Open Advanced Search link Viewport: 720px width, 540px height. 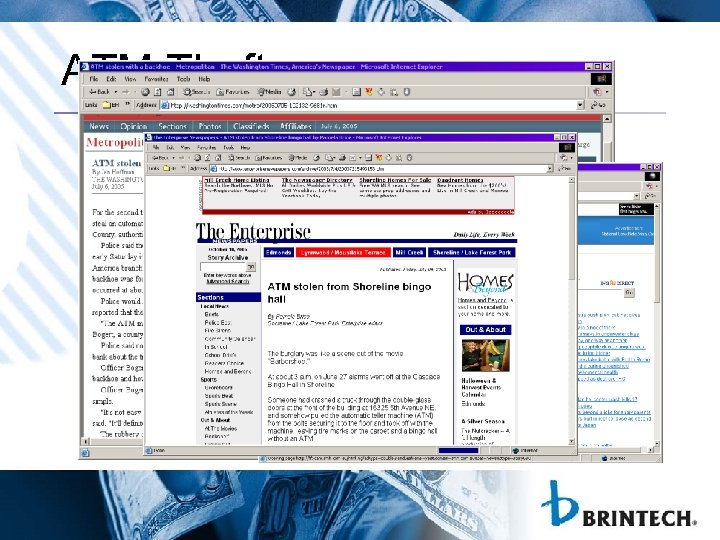point(228,281)
